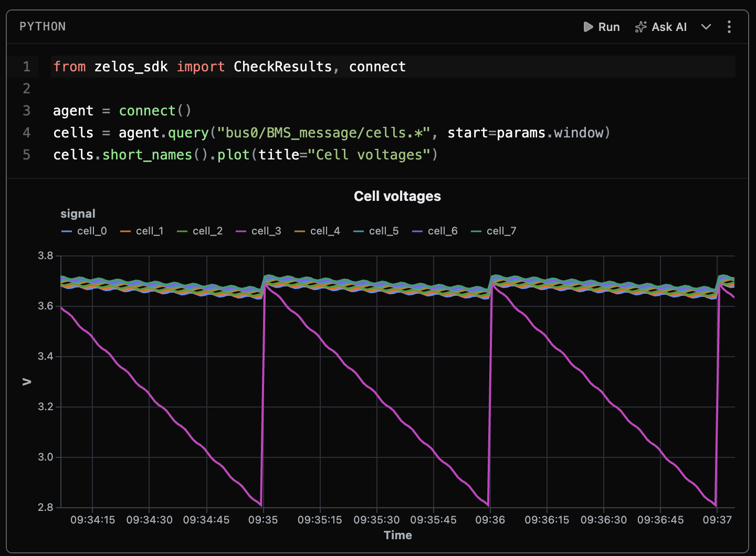
Task: Toggle cell_1 series in the legend
Action: (x=142, y=231)
